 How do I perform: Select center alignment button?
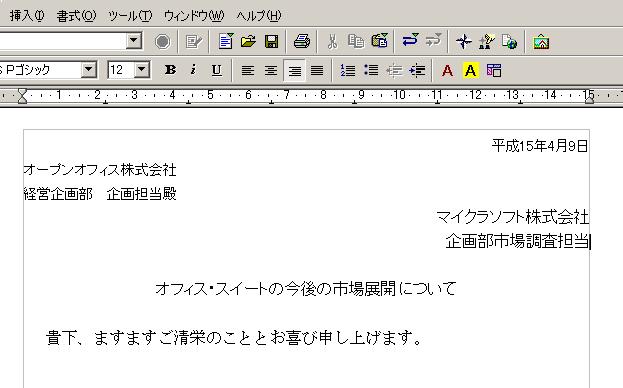[271, 71]
